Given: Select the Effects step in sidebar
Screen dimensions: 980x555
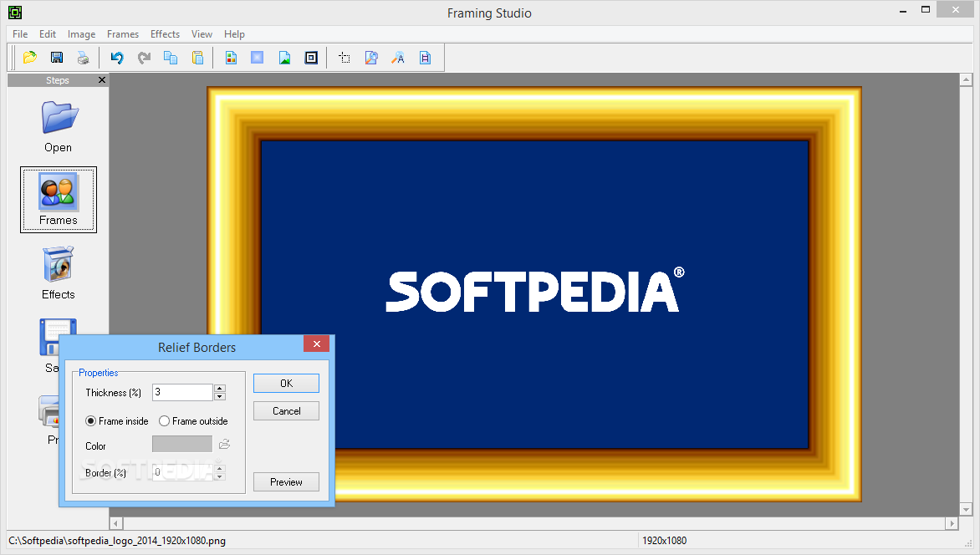Looking at the screenshot, I should coord(59,273).
